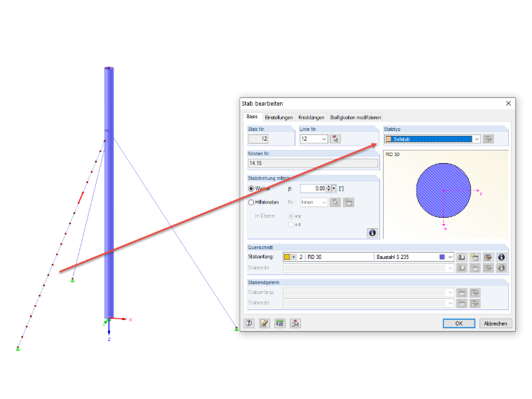Cancel with the Abbrechen button

coord(496,323)
